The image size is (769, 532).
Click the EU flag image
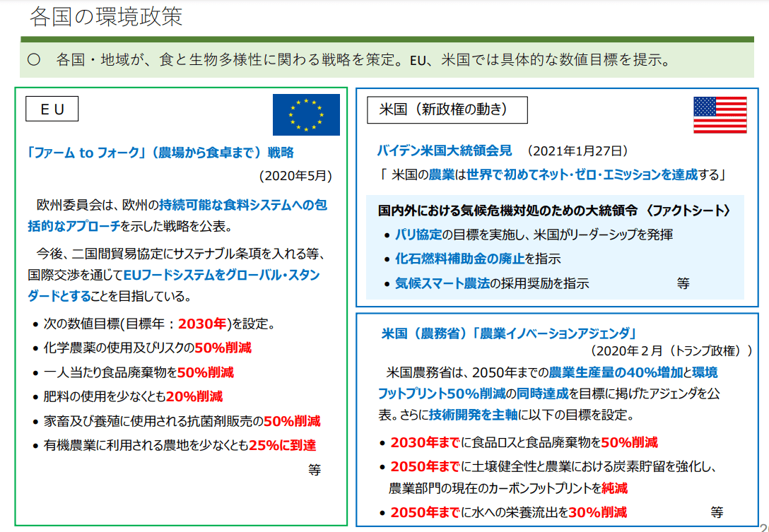[306, 114]
